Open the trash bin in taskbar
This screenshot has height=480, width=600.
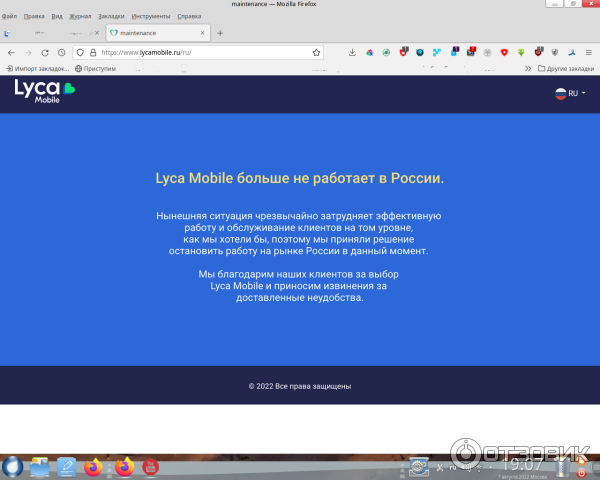coord(562,467)
